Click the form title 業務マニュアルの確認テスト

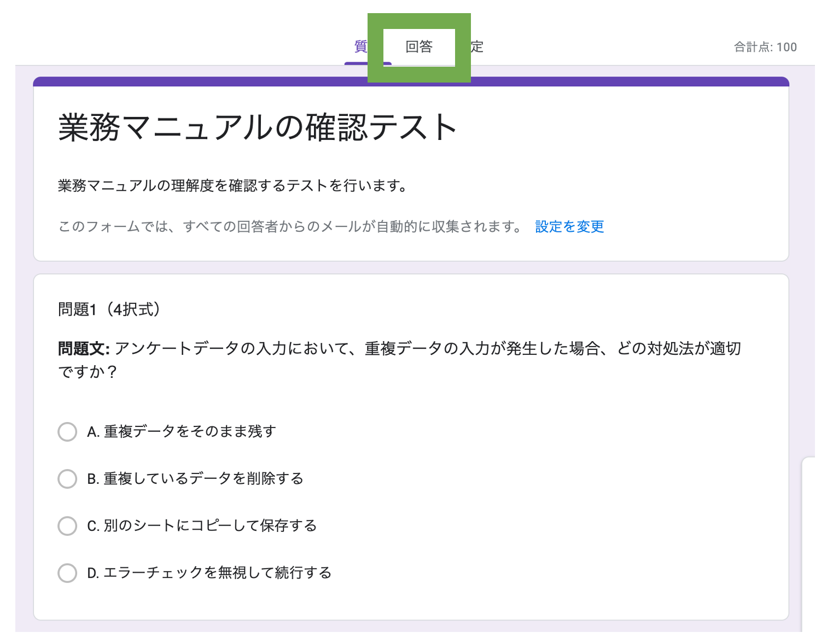click(x=258, y=127)
